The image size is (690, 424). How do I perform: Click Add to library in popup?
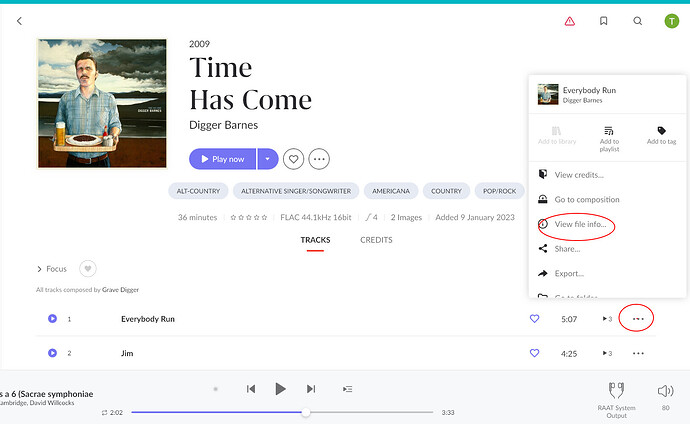pyautogui.click(x=557, y=135)
